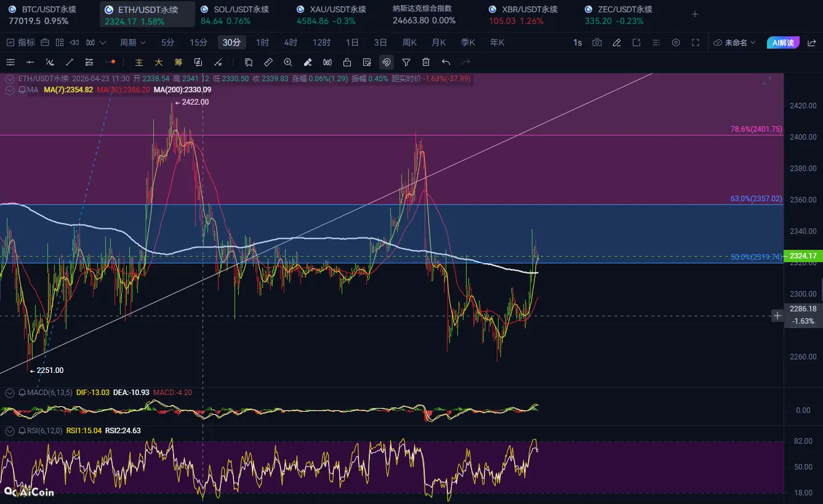
Task: Select the eraser brush tool
Action: point(308,62)
